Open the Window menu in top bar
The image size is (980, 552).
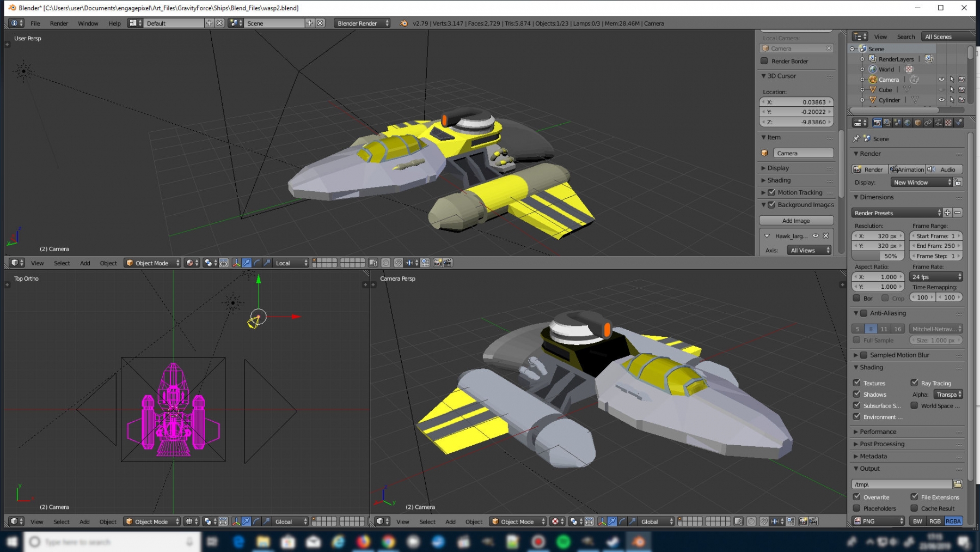(88, 23)
